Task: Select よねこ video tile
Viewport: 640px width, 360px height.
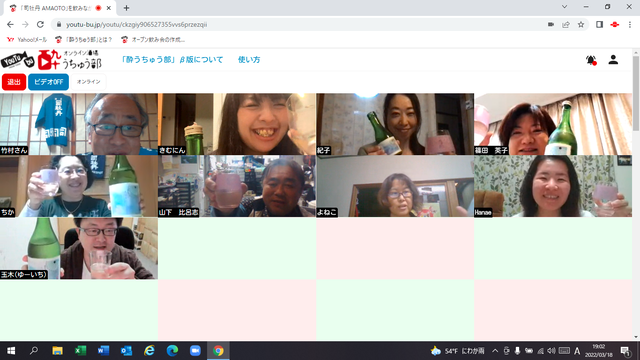Action: click(x=395, y=186)
